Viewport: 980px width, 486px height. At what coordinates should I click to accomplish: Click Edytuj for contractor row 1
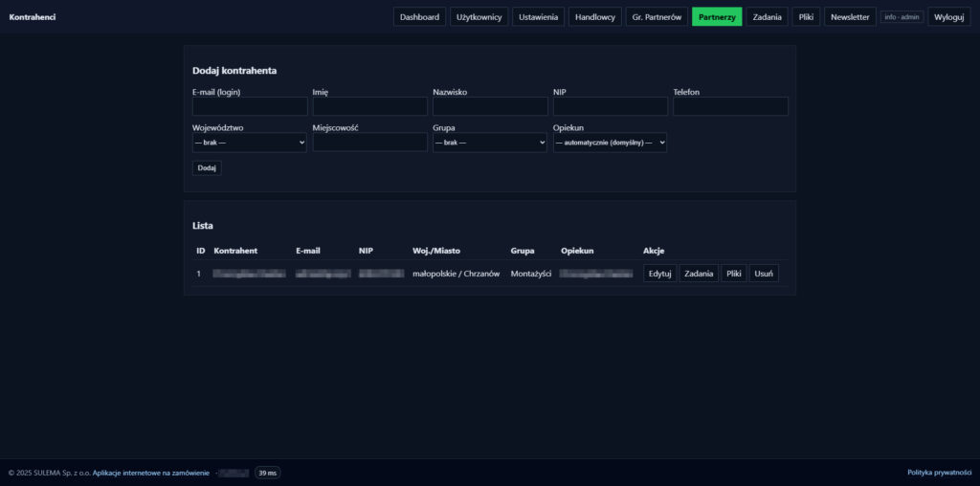click(x=659, y=274)
